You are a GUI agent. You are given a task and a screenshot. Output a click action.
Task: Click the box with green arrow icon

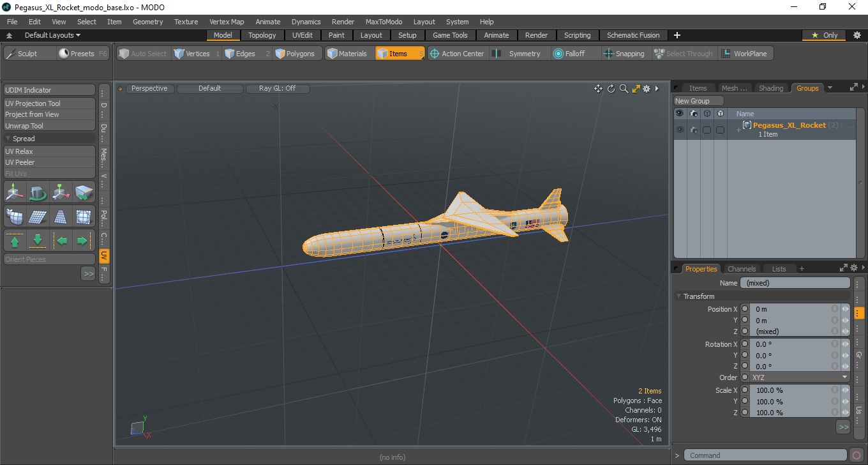84,192
